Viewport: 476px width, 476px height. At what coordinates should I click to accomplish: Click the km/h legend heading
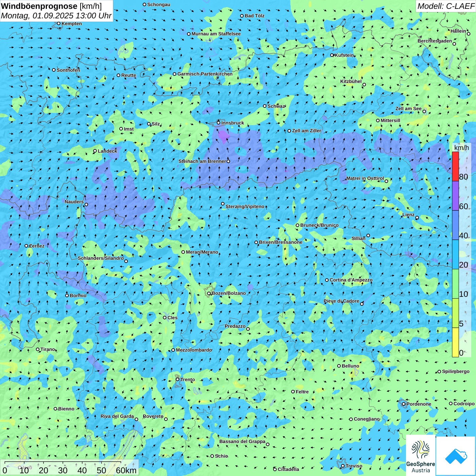[461, 147]
